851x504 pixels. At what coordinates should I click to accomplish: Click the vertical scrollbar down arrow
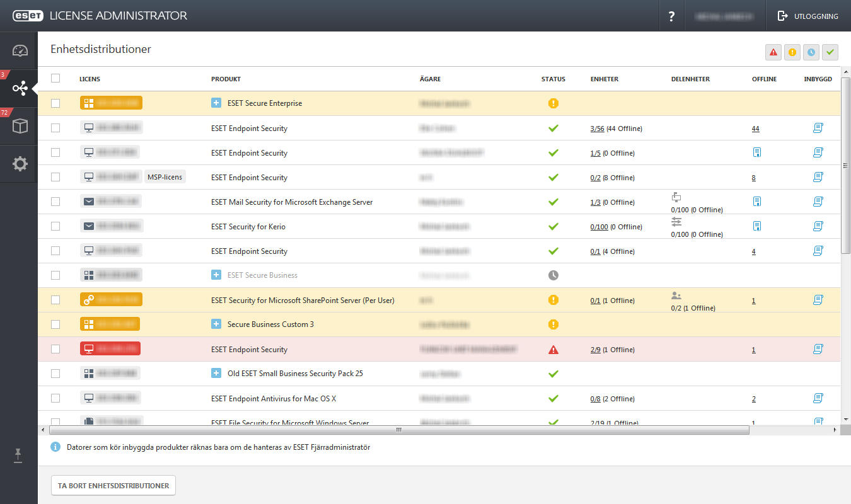pyautogui.click(x=846, y=418)
